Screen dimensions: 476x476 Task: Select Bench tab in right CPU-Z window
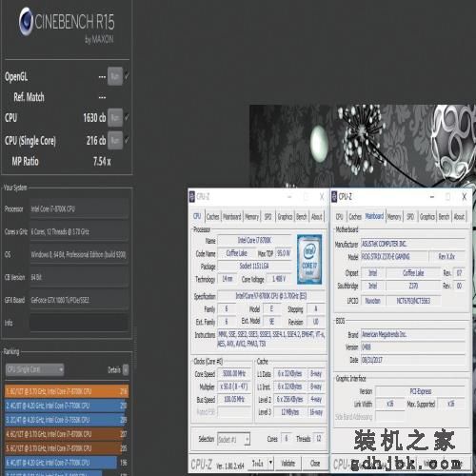[x=444, y=217]
